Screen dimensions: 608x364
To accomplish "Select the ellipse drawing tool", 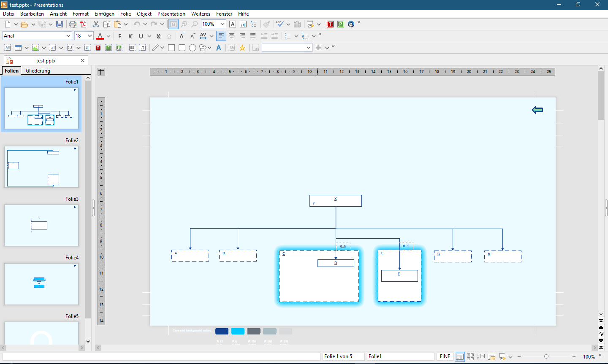I will tap(193, 48).
